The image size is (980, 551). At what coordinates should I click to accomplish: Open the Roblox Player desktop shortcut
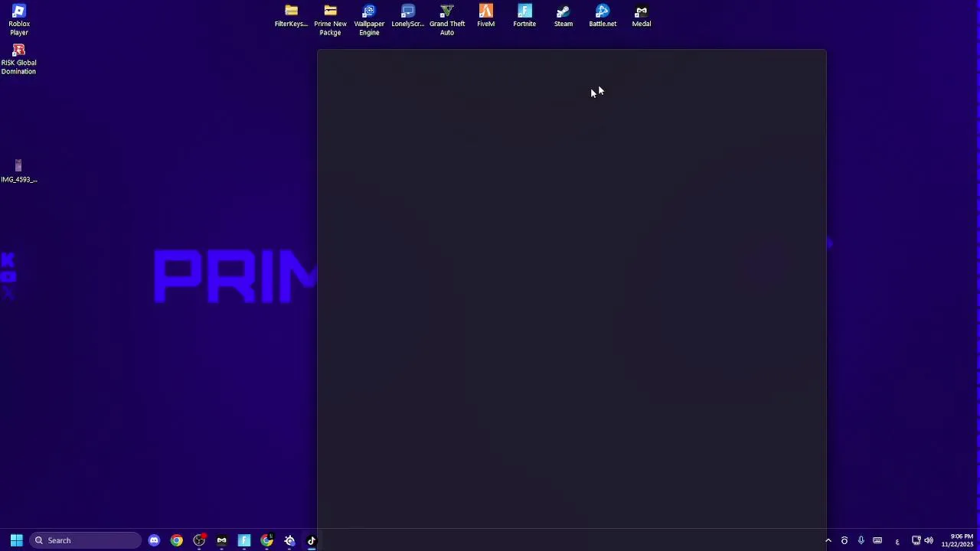pos(19,20)
